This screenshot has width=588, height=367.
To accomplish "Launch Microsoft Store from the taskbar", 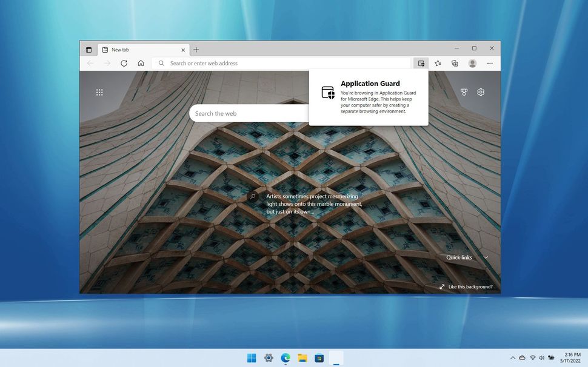I will (318, 358).
